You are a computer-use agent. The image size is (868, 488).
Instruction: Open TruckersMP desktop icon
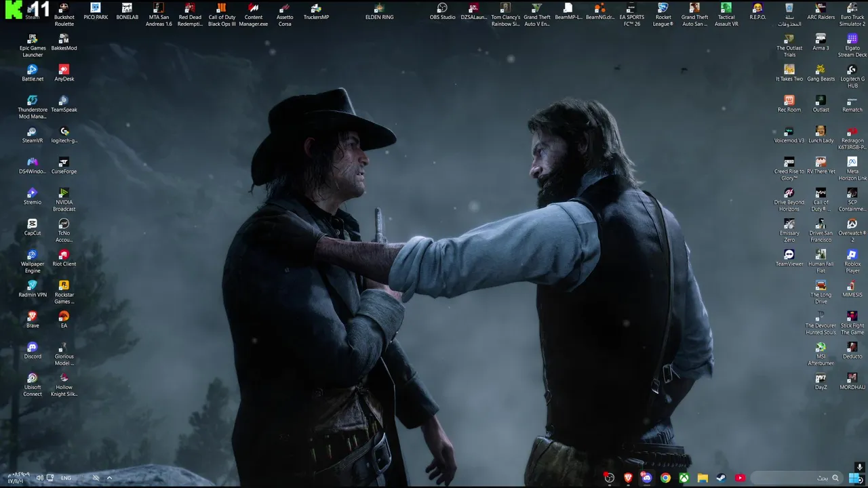point(316,11)
